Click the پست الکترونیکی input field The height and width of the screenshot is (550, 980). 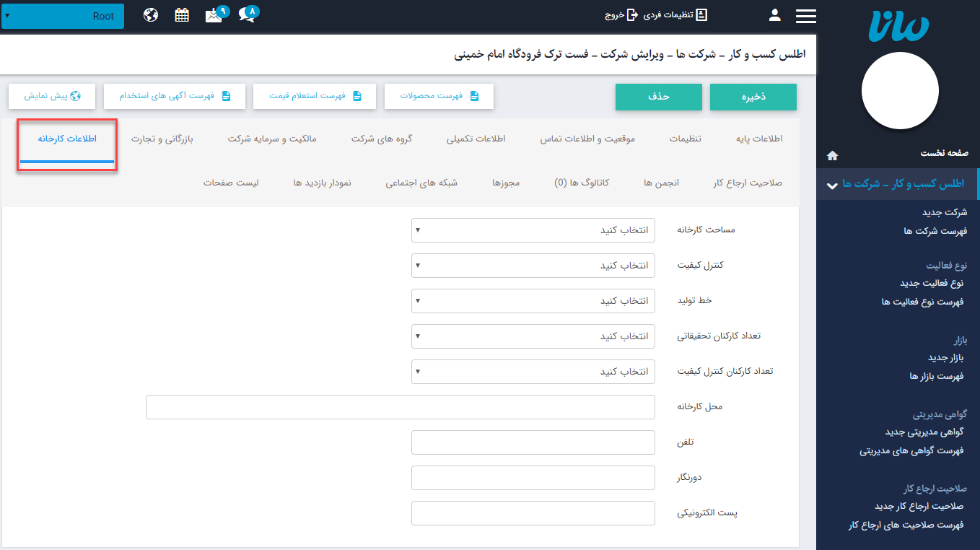click(533, 512)
